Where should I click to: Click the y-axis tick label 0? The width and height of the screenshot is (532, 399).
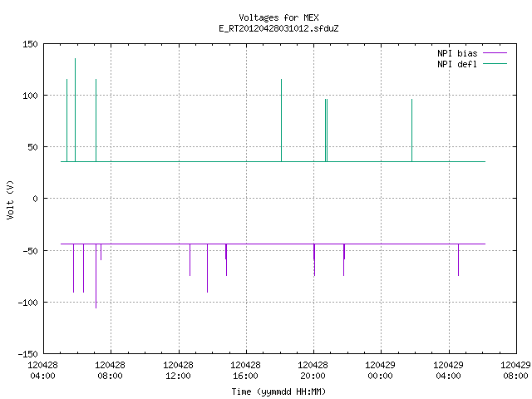coord(35,199)
